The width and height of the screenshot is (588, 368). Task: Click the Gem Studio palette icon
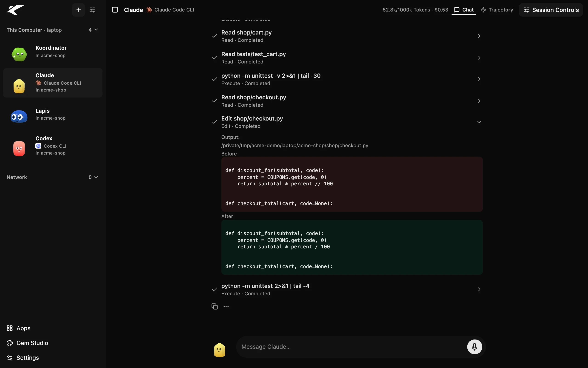click(x=10, y=343)
